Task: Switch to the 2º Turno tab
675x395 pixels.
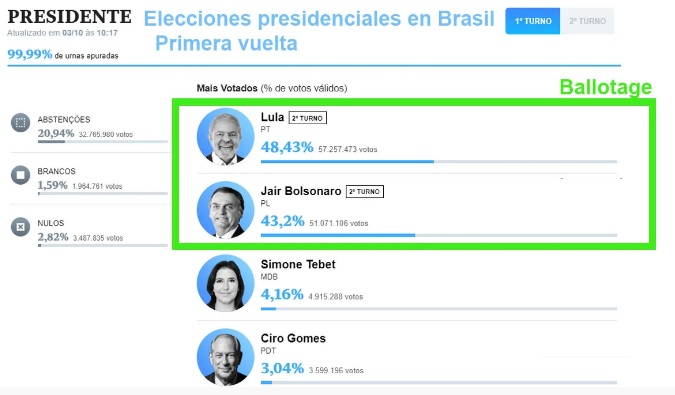Action: coord(587,21)
